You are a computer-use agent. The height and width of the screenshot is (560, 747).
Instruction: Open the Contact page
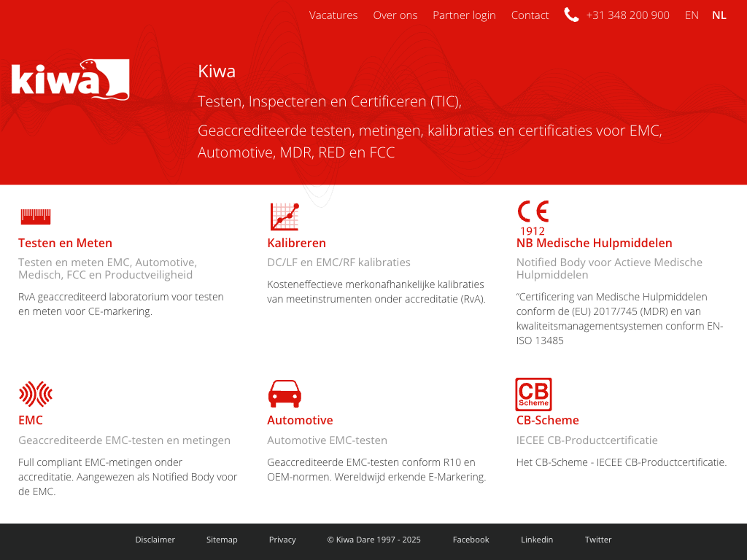(x=530, y=15)
